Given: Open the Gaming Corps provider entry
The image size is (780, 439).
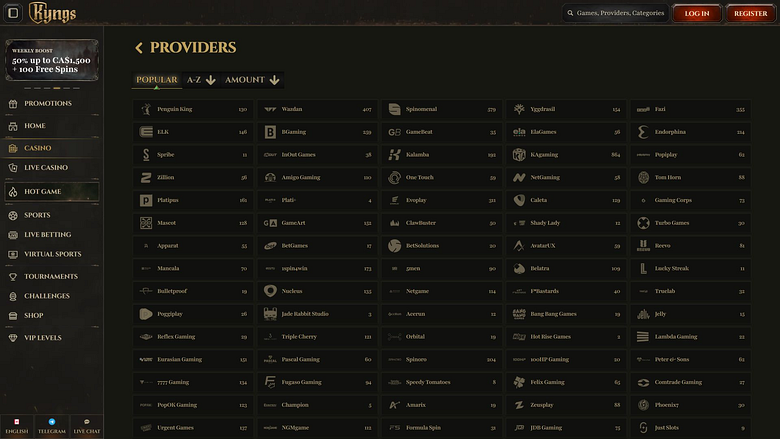Looking at the screenshot, I should click(x=690, y=200).
